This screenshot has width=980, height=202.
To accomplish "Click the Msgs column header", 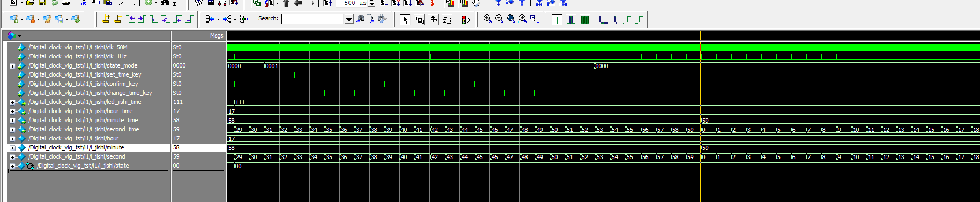I will click(216, 35).
